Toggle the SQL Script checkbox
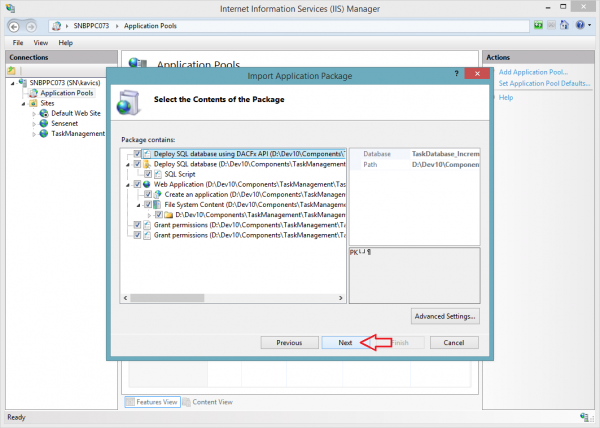 point(148,174)
